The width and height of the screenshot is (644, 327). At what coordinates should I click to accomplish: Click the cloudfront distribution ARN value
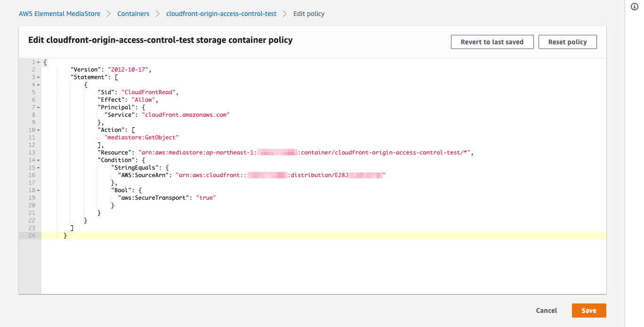pyautogui.click(x=281, y=175)
